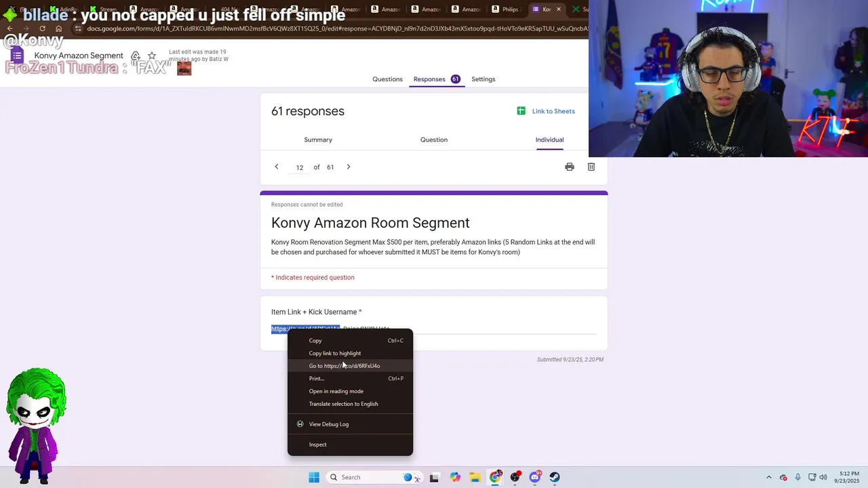Choose Copy from context menu
The width and height of the screenshot is (868, 488).
(x=351, y=341)
